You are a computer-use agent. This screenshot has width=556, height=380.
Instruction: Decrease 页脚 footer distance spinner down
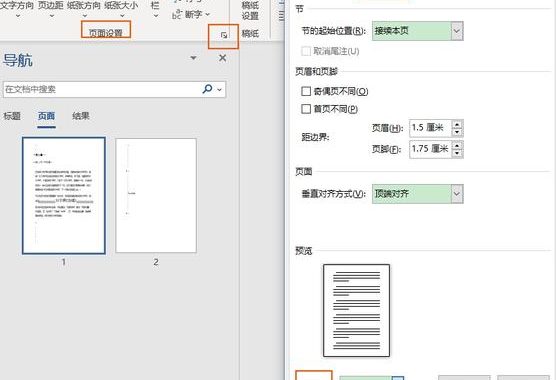point(457,153)
